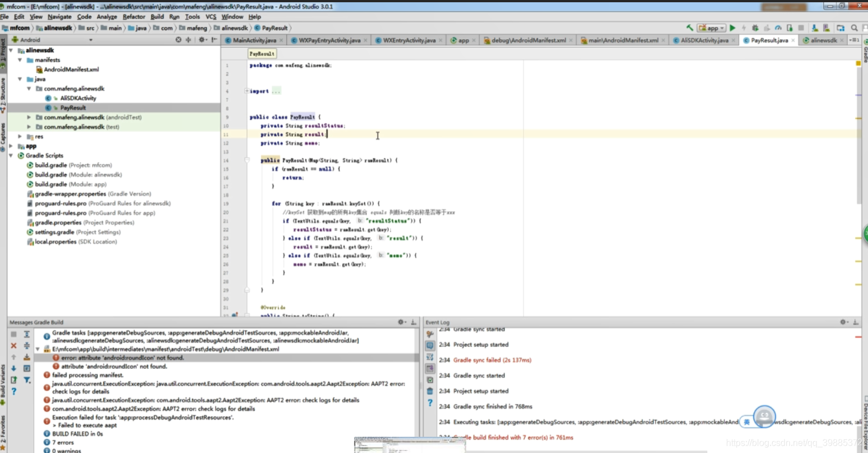The width and height of the screenshot is (868, 453).
Task: Open the SDK Manager icon
Action: (x=815, y=27)
